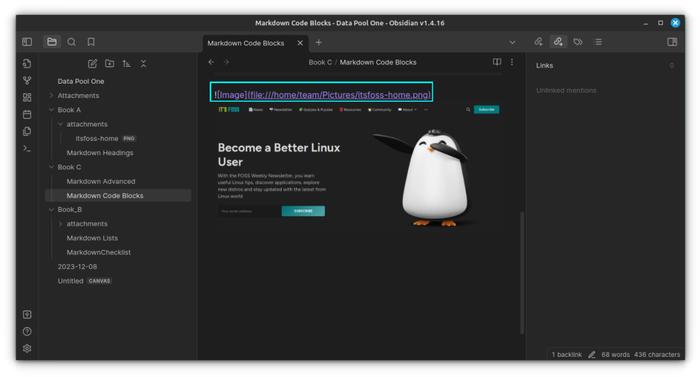Image resolution: width=700 pixels, height=377 pixels.
Task: Open the settings gear icon
Action: click(27, 348)
